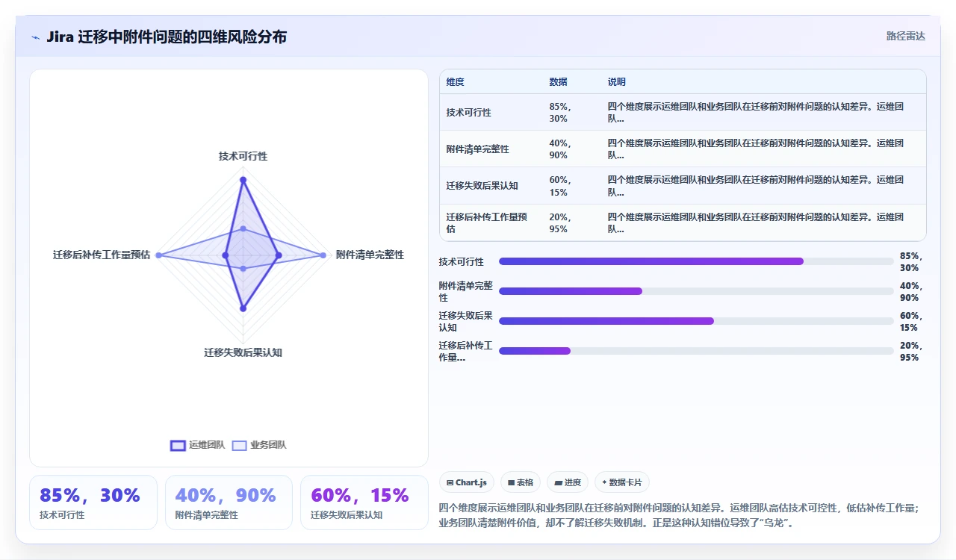Select the 表格 chip
The height and width of the screenshot is (560, 956).
coord(521,482)
